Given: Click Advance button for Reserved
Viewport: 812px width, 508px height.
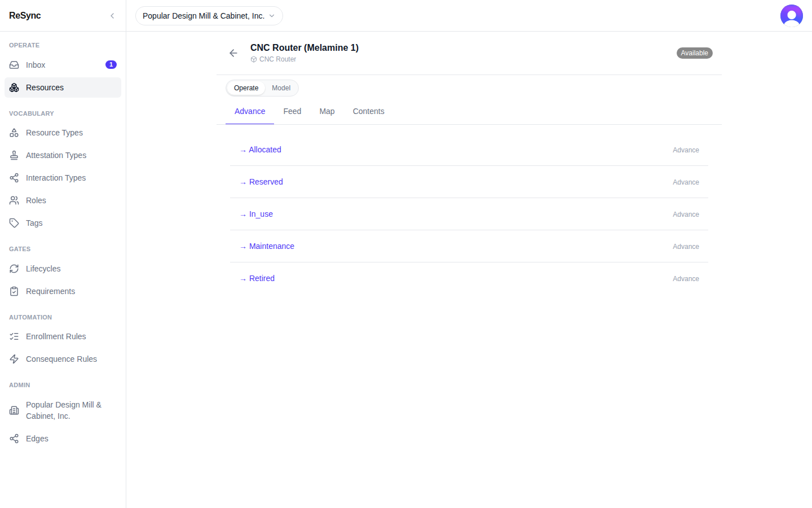Looking at the screenshot, I should pos(686,182).
